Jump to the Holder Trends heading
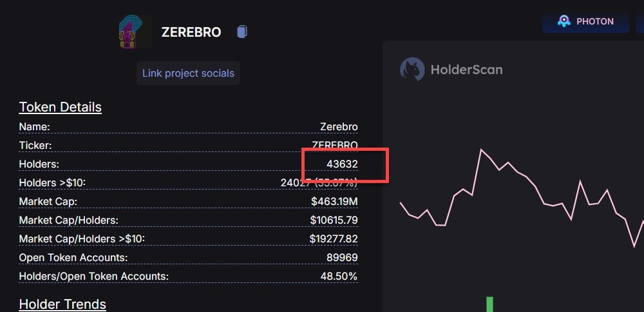Viewport: 644px width, 312px height. pyautogui.click(x=62, y=304)
